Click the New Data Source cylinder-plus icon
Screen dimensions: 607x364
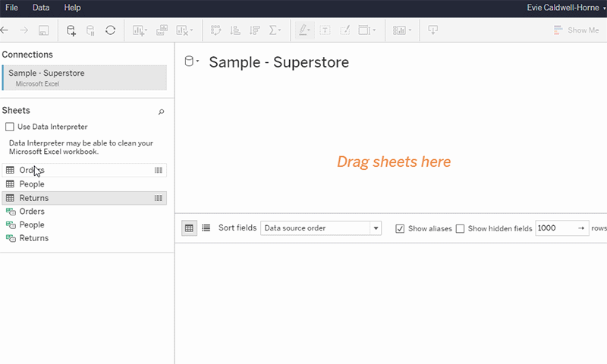71,30
